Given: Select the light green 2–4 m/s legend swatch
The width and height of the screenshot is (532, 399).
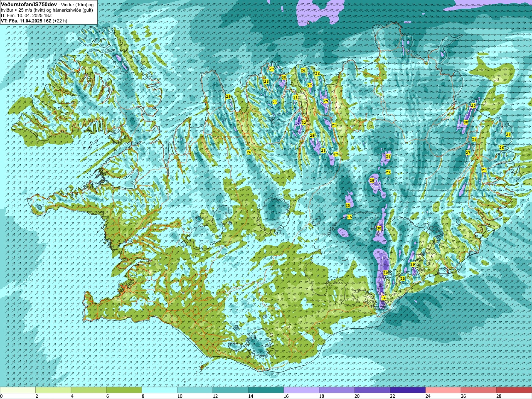Looking at the screenshot, I should click(53, 390).
